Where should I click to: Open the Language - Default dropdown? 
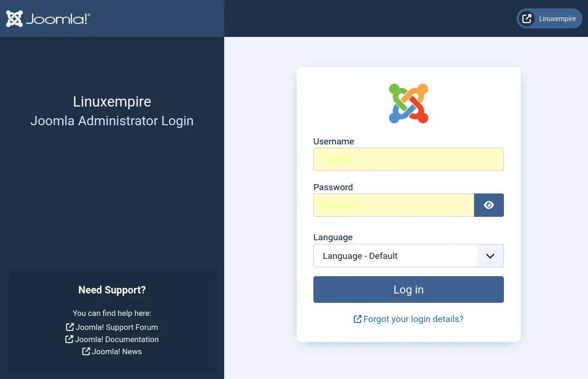point(408,256)
